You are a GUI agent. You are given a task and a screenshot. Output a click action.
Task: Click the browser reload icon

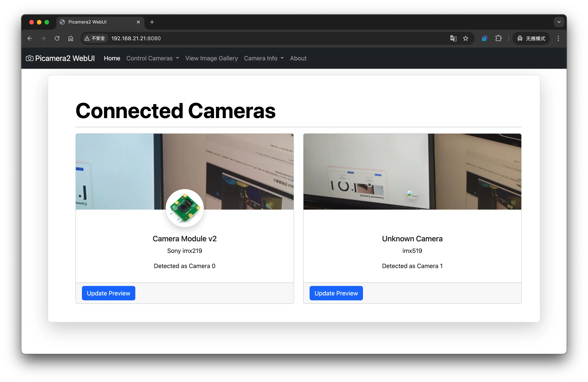pos(57,38)
